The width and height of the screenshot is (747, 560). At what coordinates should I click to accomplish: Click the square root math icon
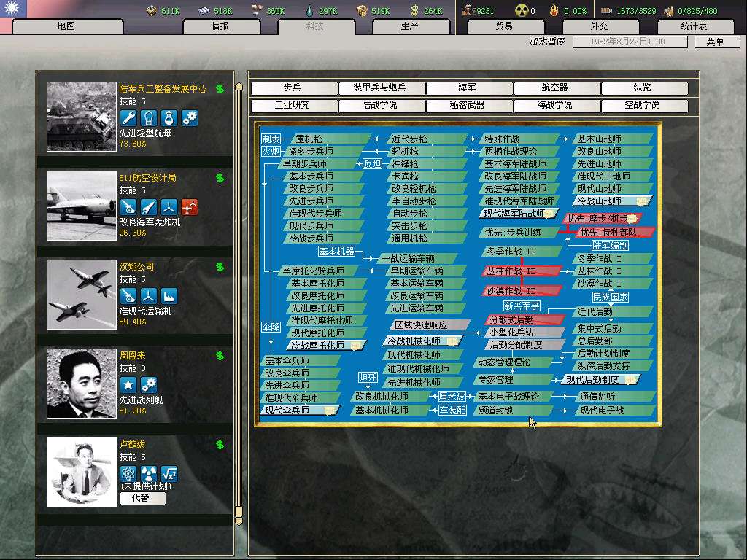169,474
